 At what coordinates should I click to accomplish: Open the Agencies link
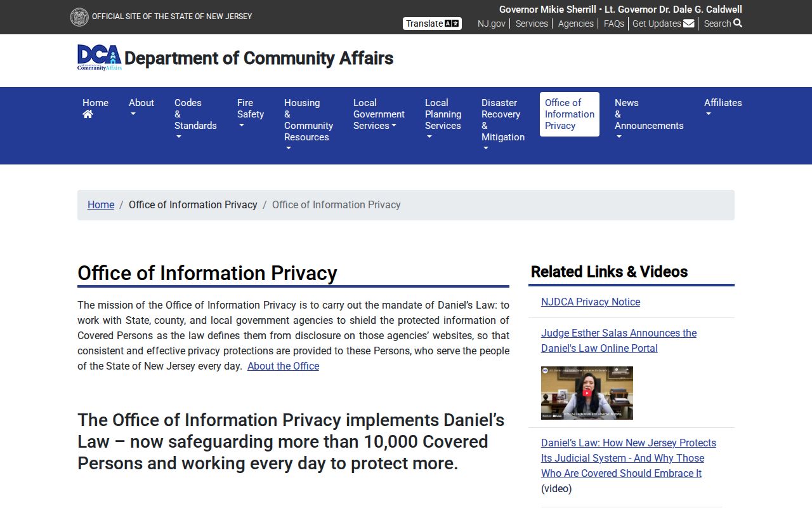point(576,23)
